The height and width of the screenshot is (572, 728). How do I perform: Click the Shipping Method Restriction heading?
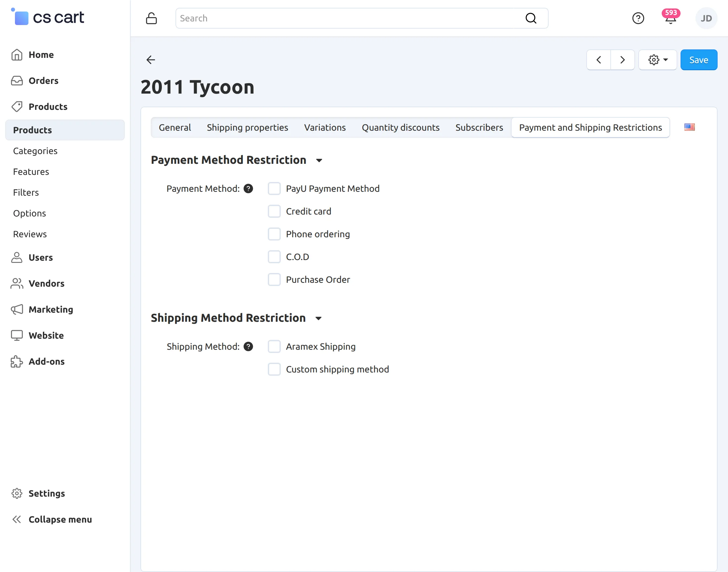[x=228, y=318]
